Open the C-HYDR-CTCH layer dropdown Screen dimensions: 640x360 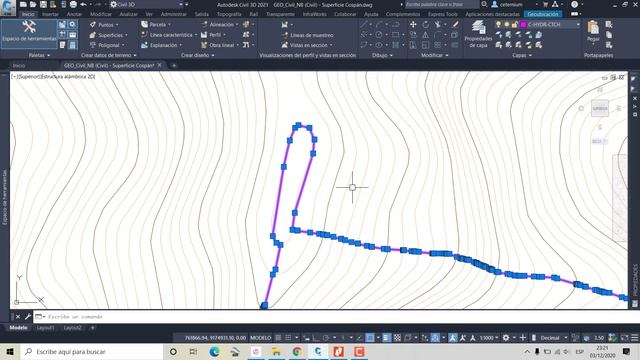(578, 24)
